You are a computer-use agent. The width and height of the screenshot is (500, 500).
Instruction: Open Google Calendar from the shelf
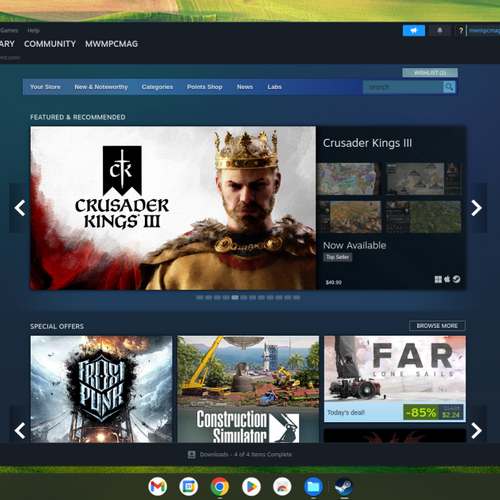tap(188, 487)
